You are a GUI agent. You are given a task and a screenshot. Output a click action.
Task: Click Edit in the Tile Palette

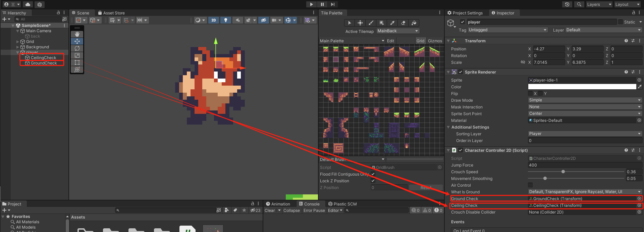[390, 41]
